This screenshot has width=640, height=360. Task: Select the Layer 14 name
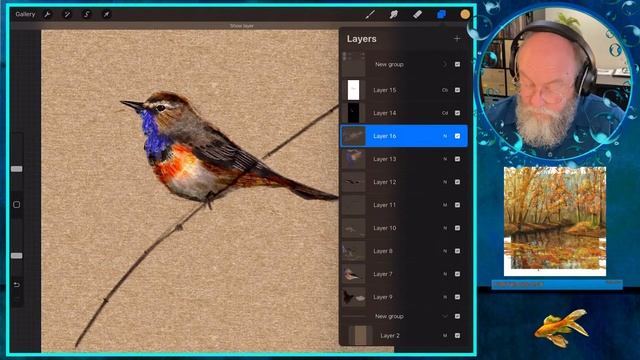[384, 113]
